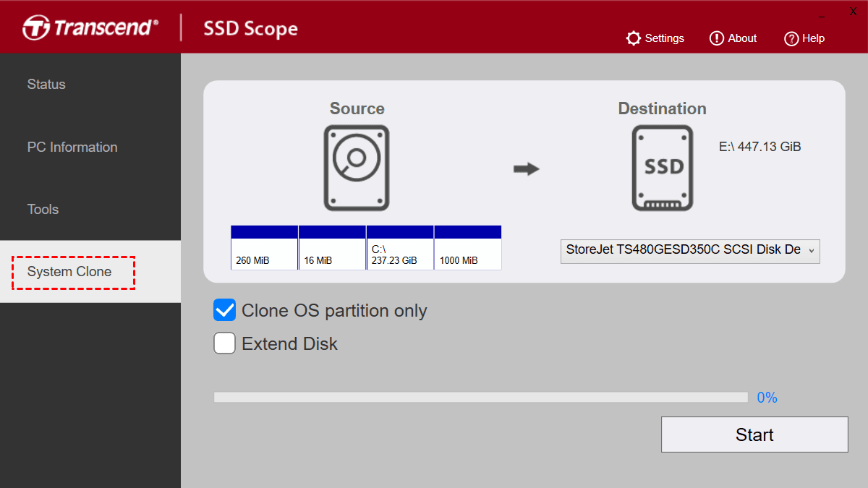
Task: Open the Tools section
Action: tap(43, 210)
